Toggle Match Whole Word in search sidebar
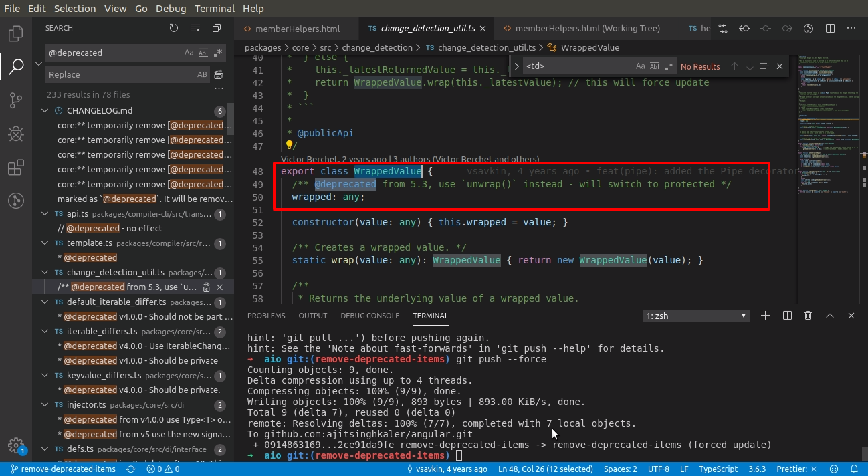This screenshot has width=868, height=476. tap(204, 53)
